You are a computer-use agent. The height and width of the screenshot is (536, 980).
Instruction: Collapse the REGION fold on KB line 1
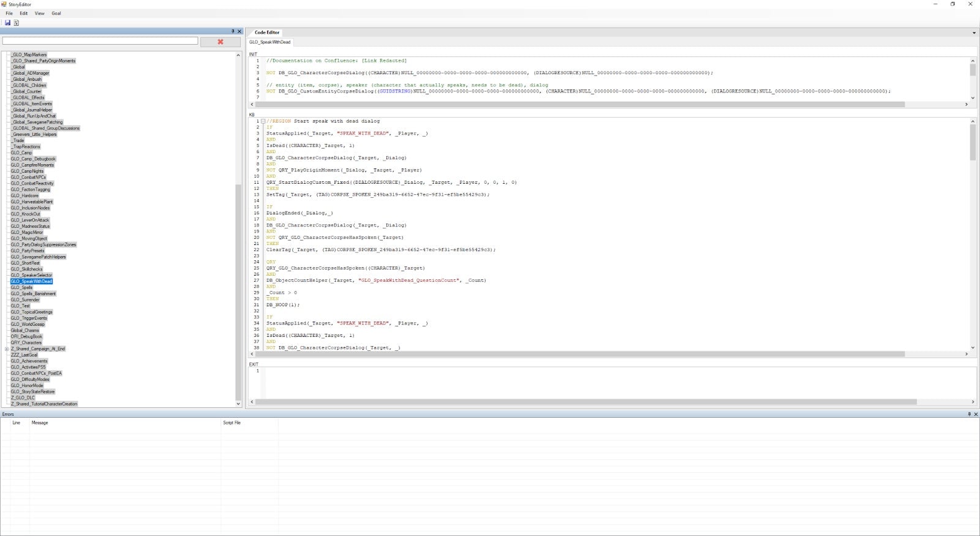263,121
